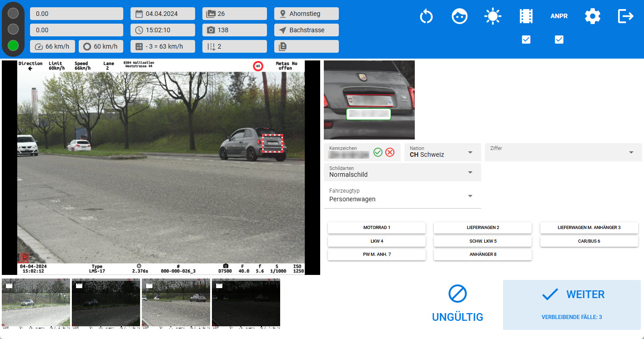
Task: Select the MOTORRAD 1 vehicle button
Action: tap(377, 228)
